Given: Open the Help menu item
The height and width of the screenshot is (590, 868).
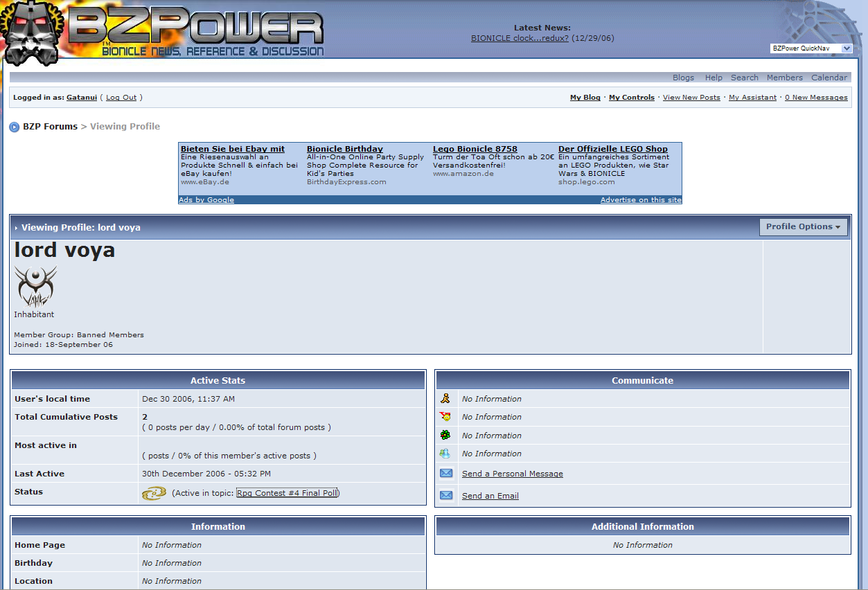Looking at the screenshot, I should (714, 78).
